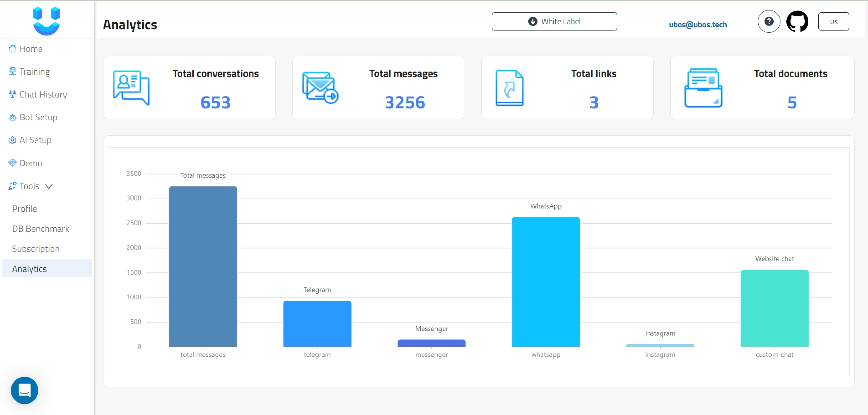Click the DB Benchmark sidebar link
Screen dimensions: 868x415
[40, 228]
